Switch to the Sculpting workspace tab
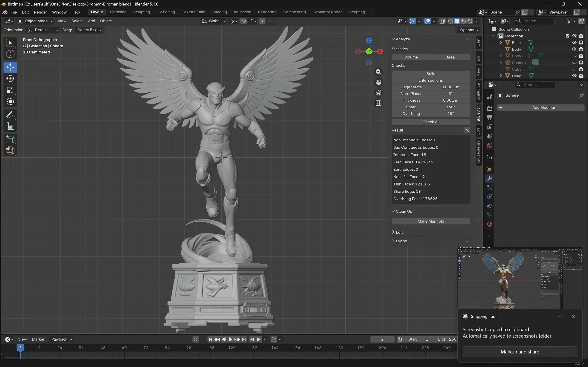This screenshot has height=367, width=588. pos(141,12)
